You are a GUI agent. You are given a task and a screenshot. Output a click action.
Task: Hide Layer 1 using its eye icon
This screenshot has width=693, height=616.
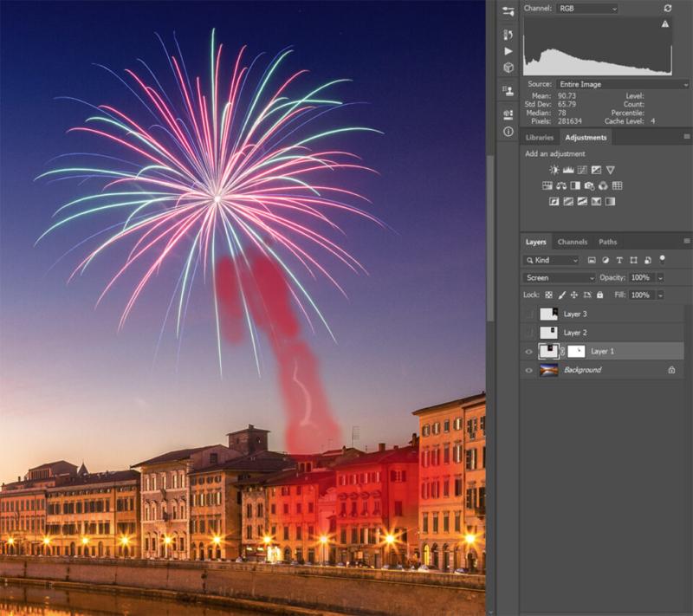click(528, 352)
